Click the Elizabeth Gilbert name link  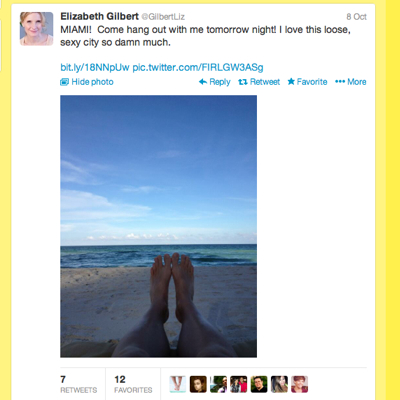click(x=99, y=16)
